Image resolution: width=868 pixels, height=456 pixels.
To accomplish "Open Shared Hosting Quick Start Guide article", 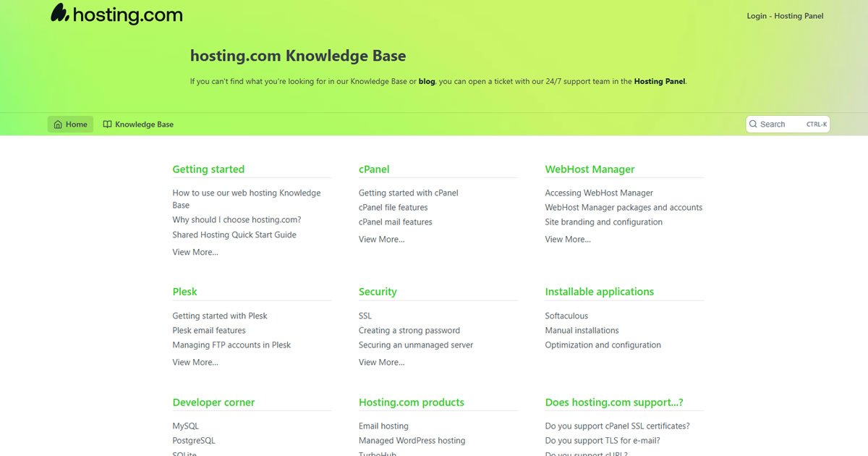I will [x=234, y=235].
